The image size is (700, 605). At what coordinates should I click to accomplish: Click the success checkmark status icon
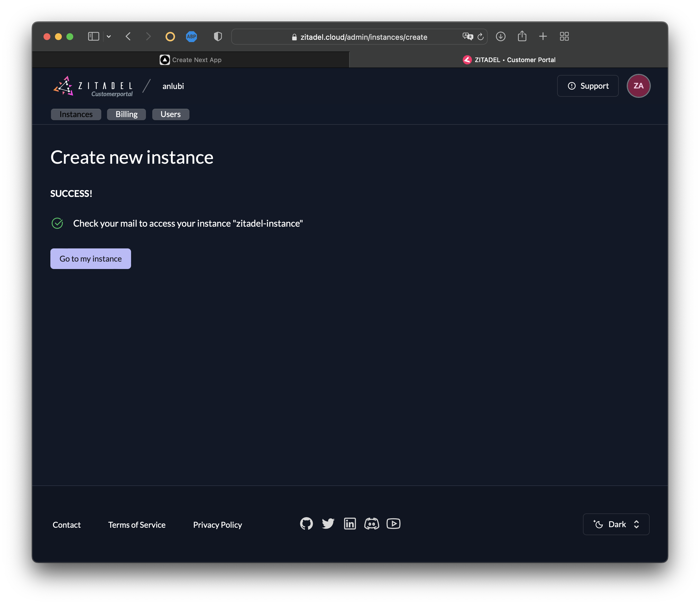coord(57,223)
